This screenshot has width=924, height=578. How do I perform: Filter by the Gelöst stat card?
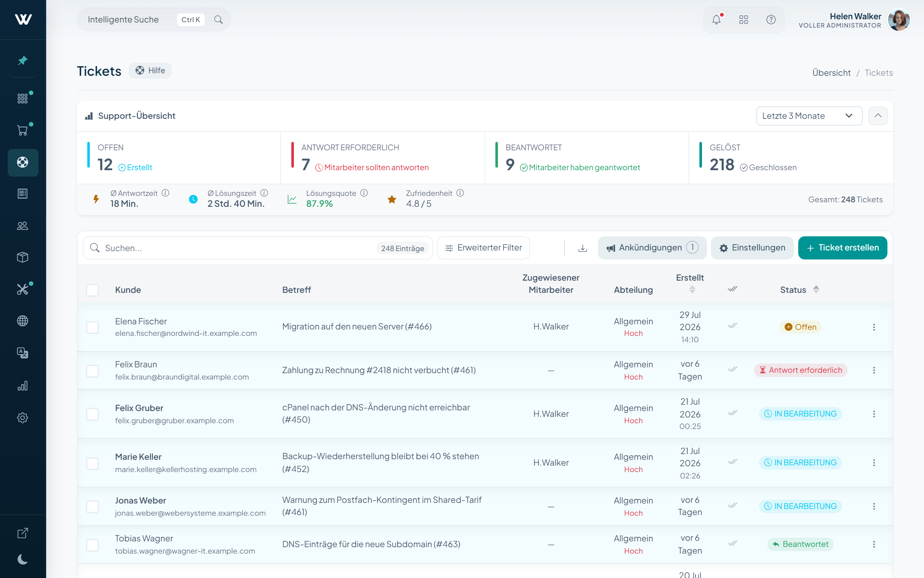click(791, 158)
